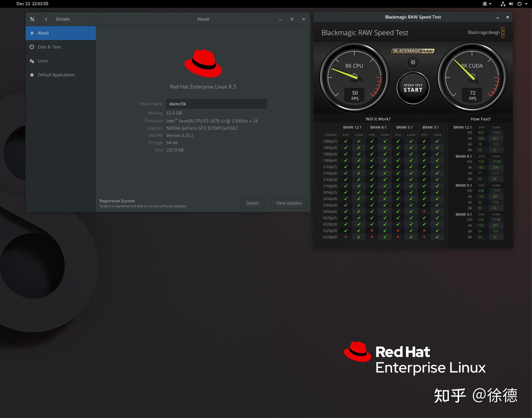This screenshot has width=532, height=418.
Task: Click the Processor value Xeon E5-2678 v3
Action: tap(212, 121)
